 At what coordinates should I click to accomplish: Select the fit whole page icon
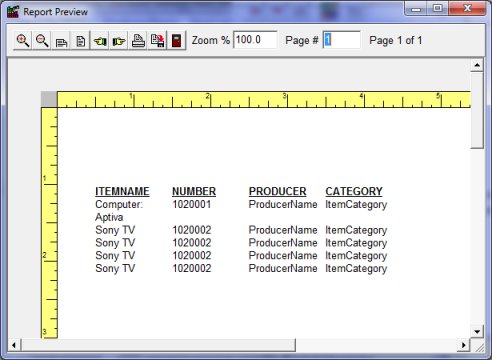(x=80, y=41)
